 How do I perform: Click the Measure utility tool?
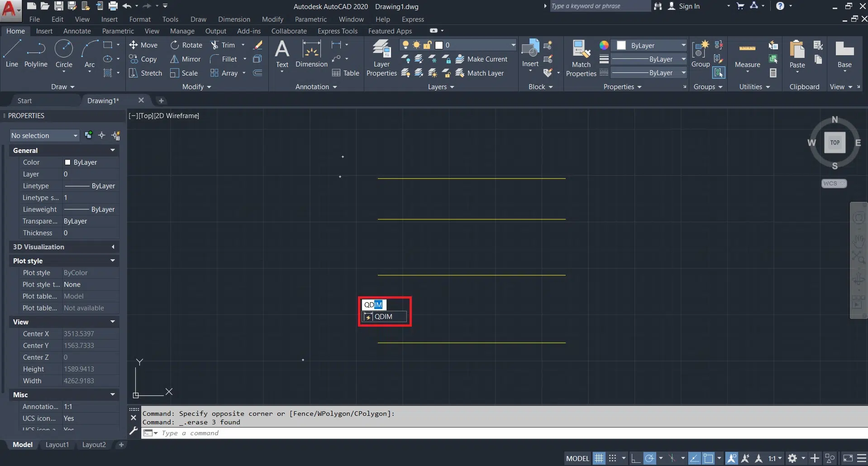tap(747, 57)
